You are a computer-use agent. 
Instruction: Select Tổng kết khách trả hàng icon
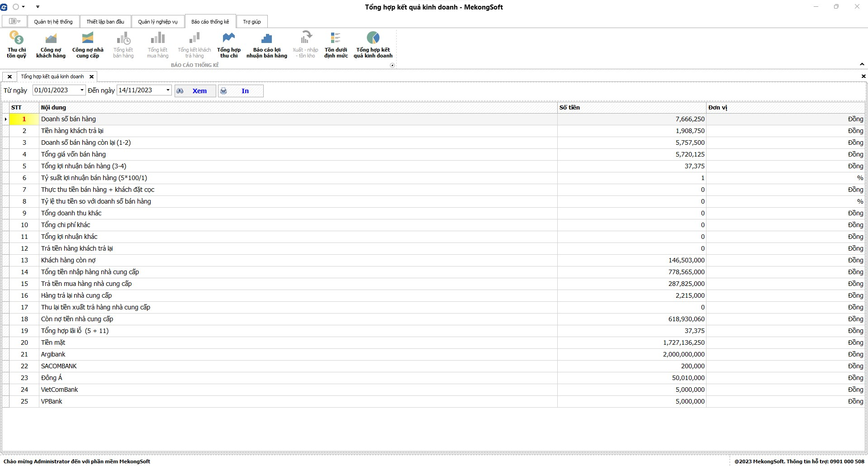(x=194, y=45)
